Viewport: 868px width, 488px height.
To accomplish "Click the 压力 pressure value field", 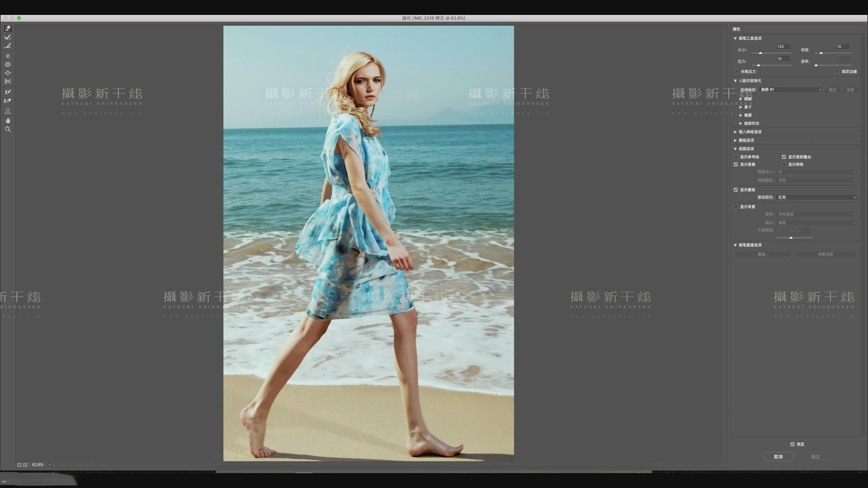I will [x=783, y=59].
